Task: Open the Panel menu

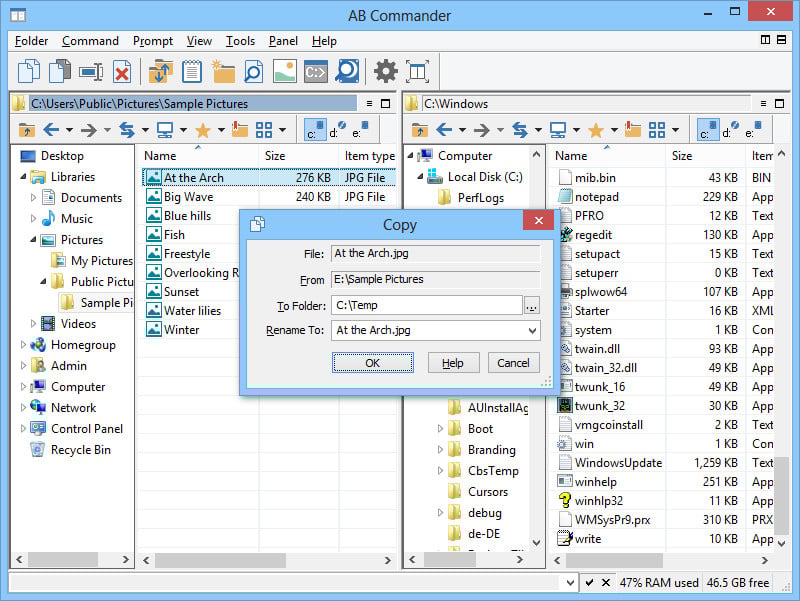Action: (x=283, y=41)
